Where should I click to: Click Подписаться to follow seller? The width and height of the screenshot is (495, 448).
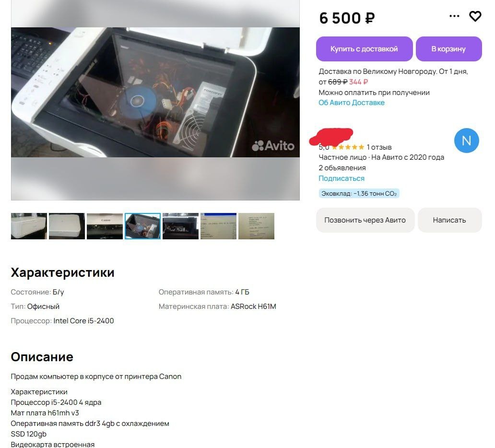341,178
